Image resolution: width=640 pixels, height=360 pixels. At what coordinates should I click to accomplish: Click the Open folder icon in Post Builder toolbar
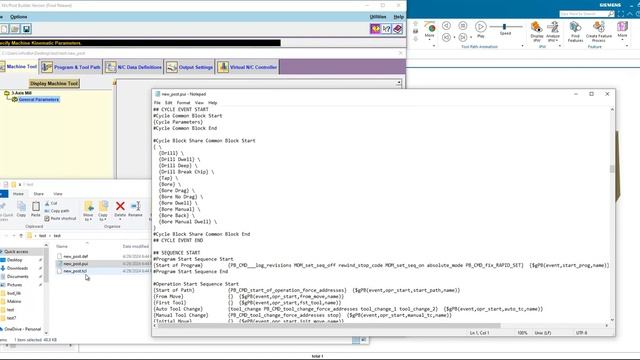(15, 29)
